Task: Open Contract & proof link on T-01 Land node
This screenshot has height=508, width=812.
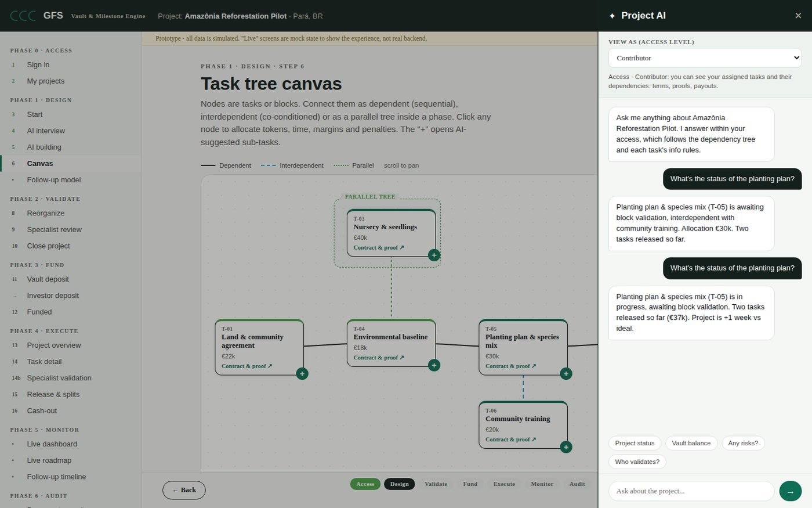Action: pyautogui.click(x=246, y=366)
